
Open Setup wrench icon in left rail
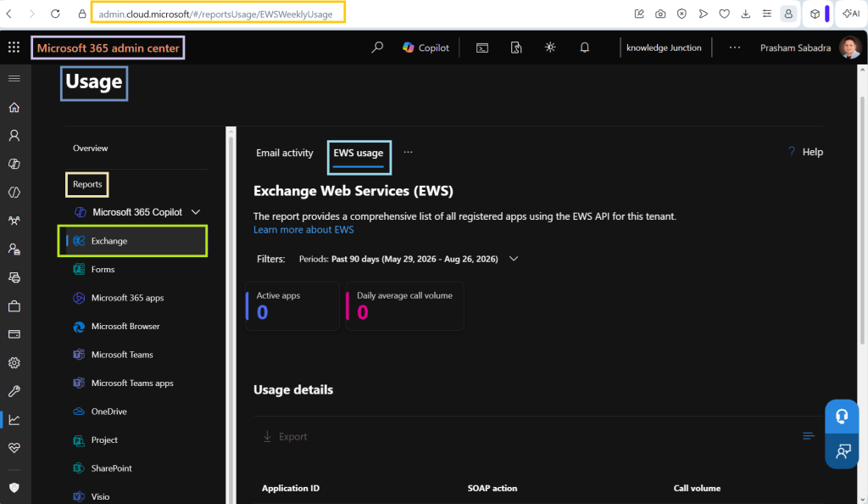(14, 391)
